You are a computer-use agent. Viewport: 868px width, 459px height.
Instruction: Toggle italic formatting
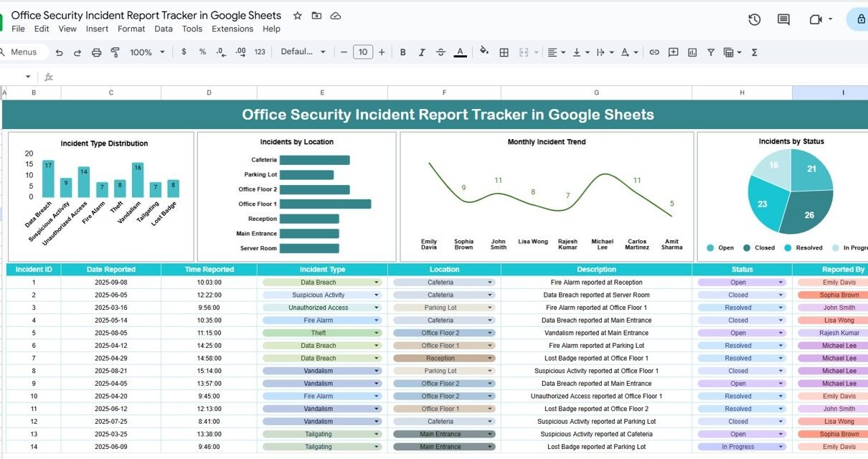tap(422, 52)
